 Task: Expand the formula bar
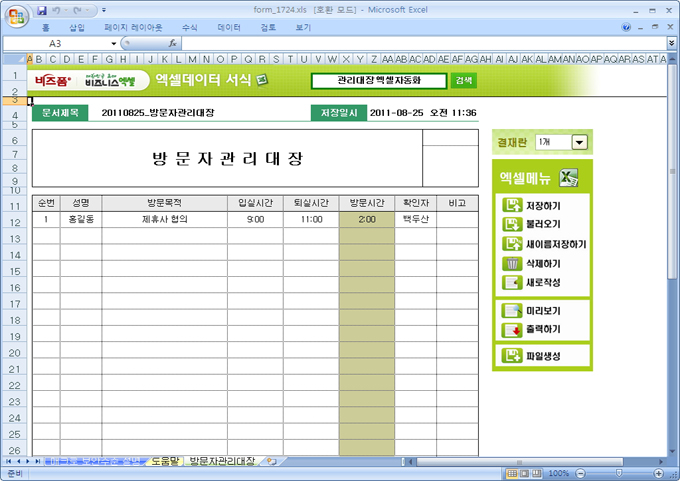click(672, 43)
